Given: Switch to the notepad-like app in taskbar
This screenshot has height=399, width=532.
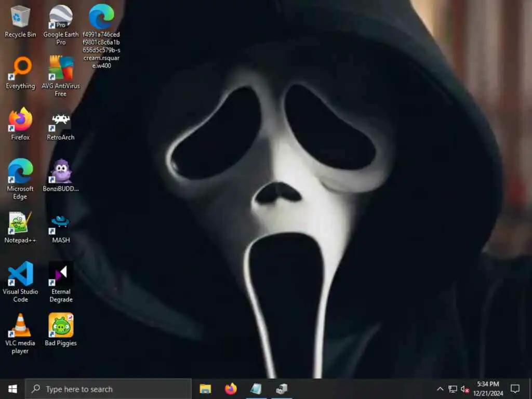Looking at the screenshot, I should click(256, 389).
